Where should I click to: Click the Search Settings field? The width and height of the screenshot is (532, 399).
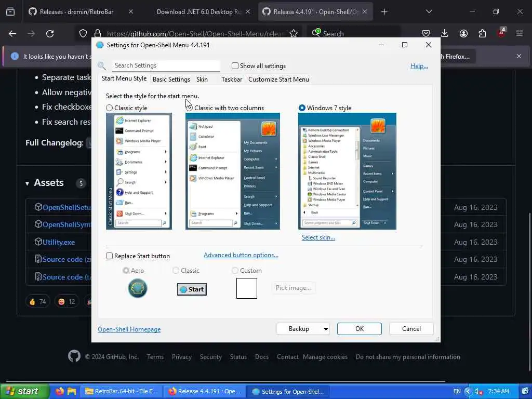point(166,65)
